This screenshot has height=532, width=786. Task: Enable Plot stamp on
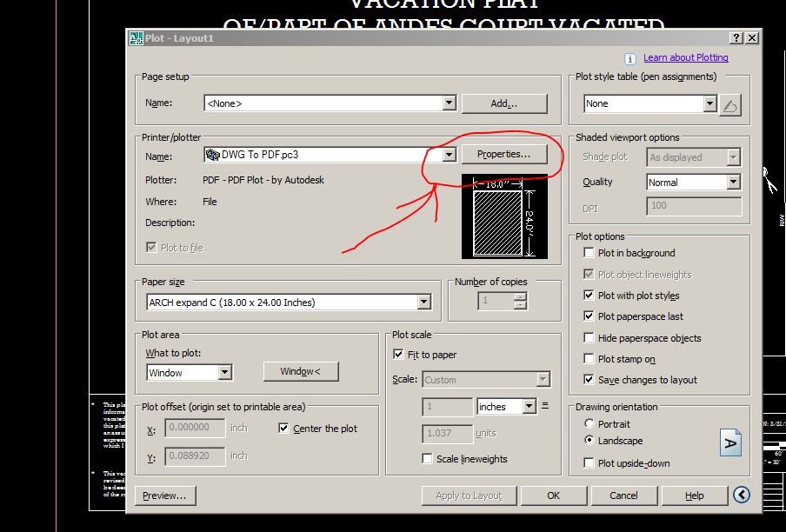click(x=589, y=359)
